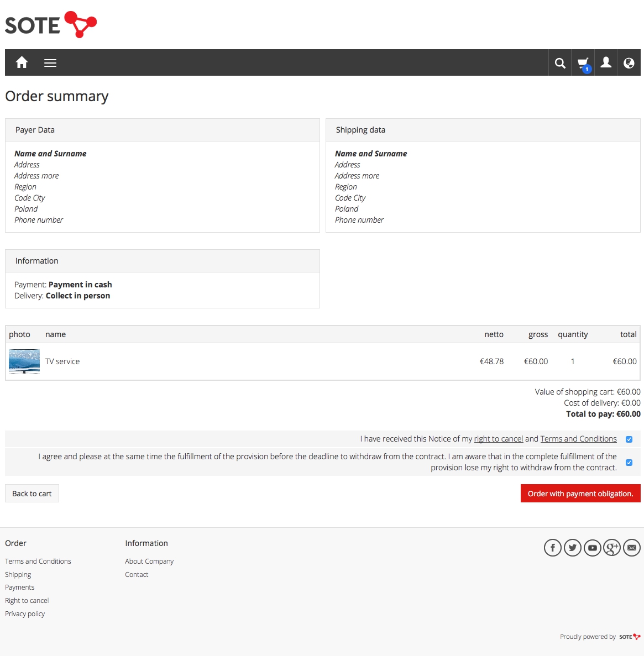The height and width of the screenshot is (656, 644).
Task: Click the Cost of delivery €0.00 text
Action: 602,403
